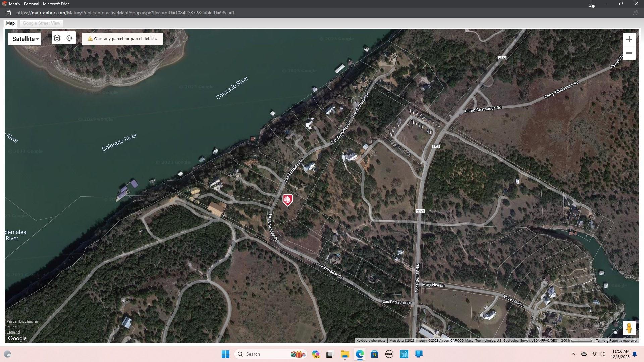Open Report a map error link
Screen dimensions: 644x362
coord(623,341)
